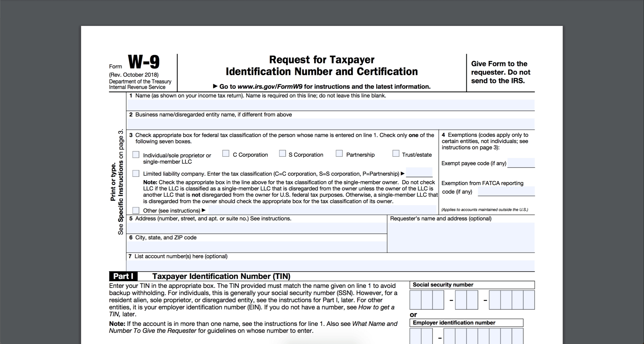
Task: Toggle the Trust/estate checkbox
Action: tap(395, 154)
